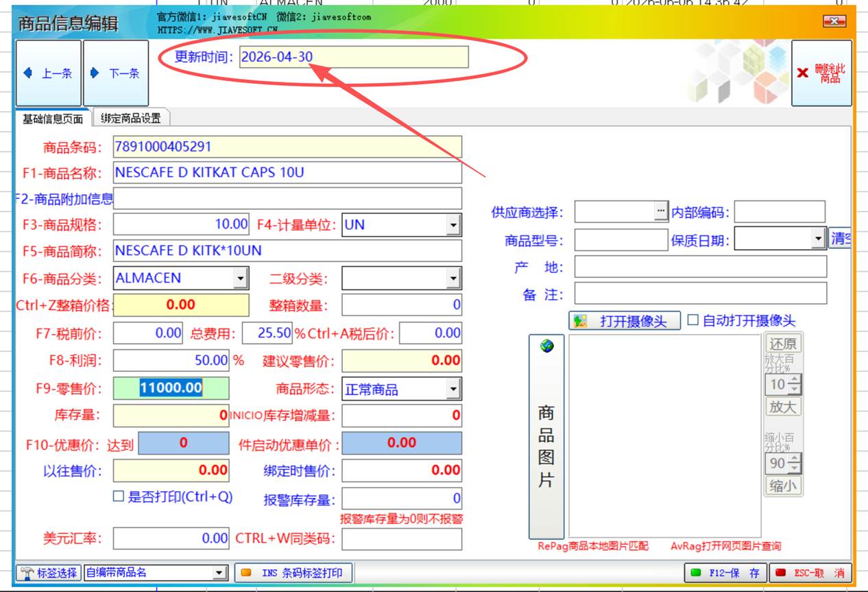Click the 商品条码 barcode field

[287, 146]
